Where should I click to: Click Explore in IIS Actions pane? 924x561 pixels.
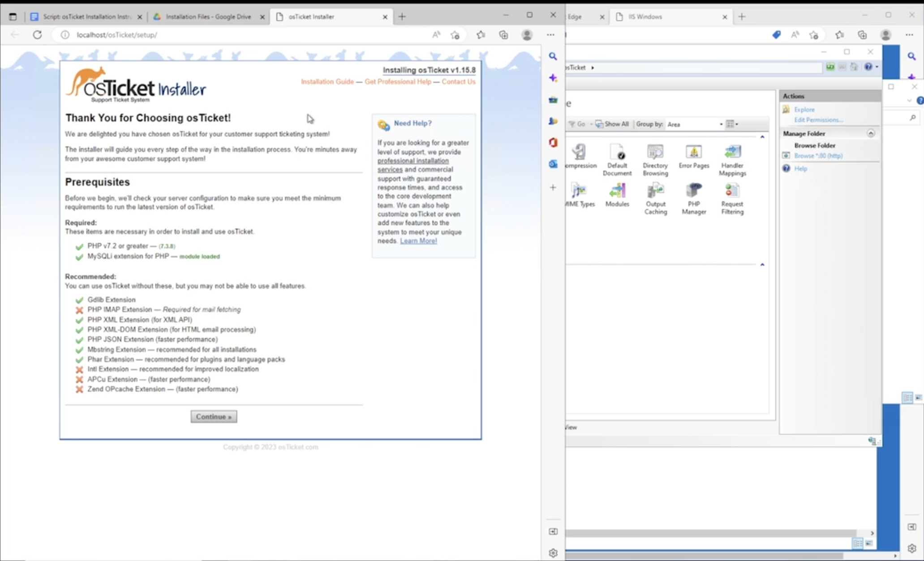point(804,109)
